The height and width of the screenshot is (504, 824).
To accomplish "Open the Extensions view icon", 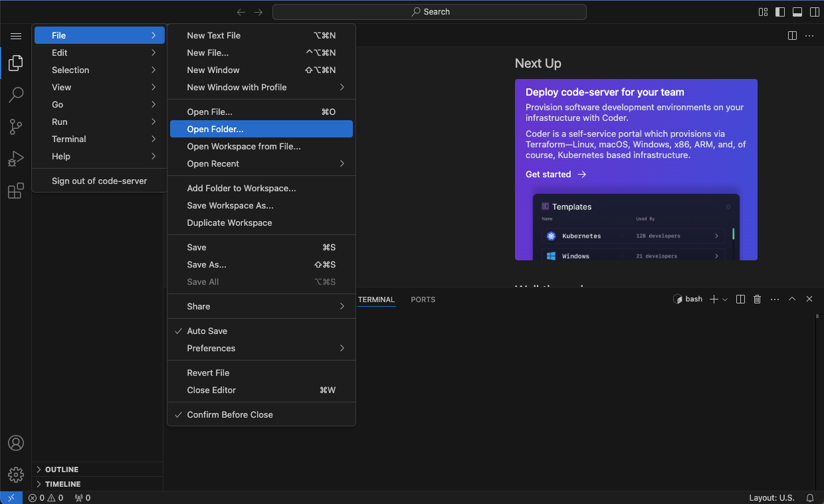I will (16, 191).
